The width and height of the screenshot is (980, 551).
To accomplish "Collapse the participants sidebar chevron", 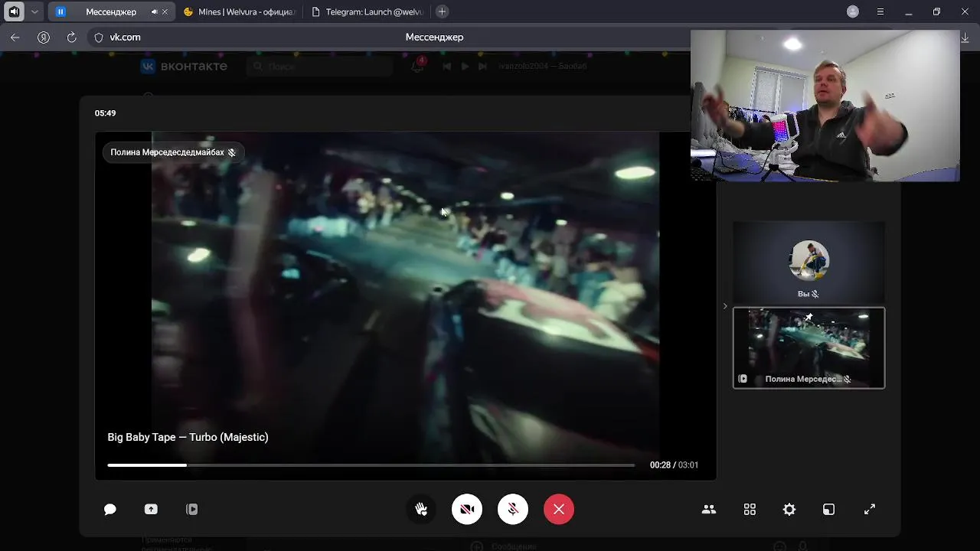I will coord(725,306).
